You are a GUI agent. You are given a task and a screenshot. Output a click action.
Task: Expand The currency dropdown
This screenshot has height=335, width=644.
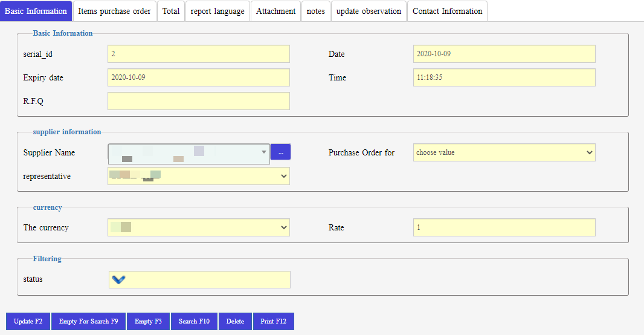(x=198, y=227)
